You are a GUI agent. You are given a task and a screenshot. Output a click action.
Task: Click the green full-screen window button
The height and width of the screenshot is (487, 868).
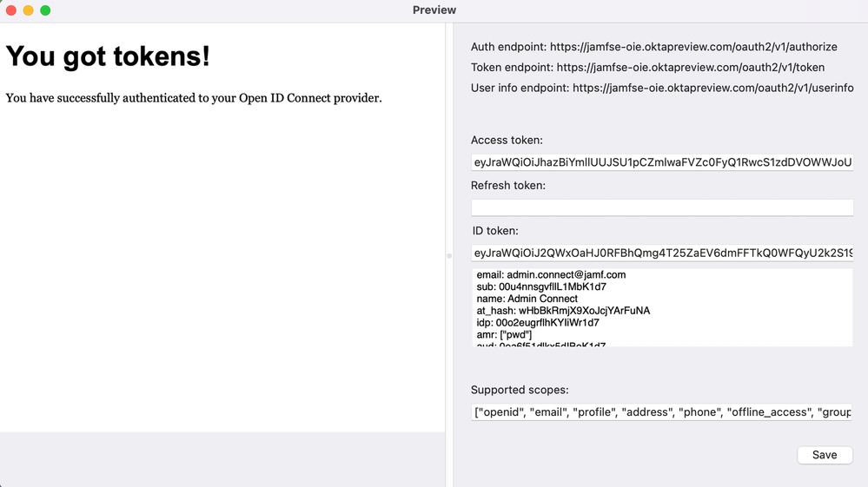45,10
